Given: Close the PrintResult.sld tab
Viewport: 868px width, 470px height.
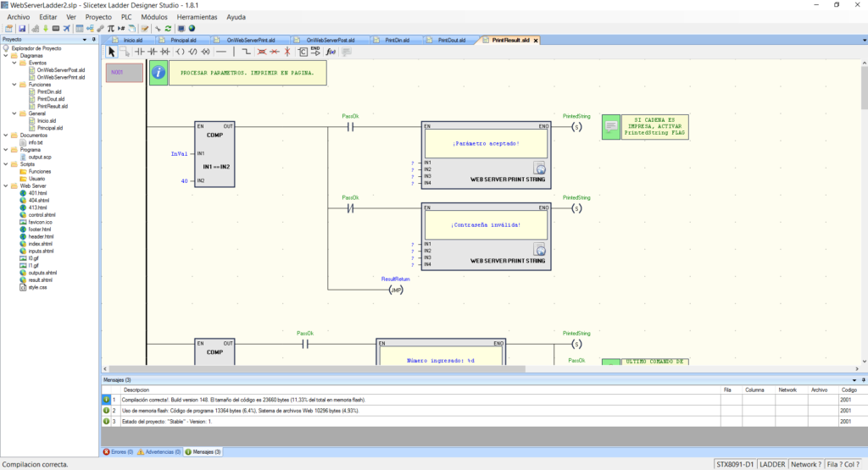Looking at the screenshot, I should pos(536,40).
